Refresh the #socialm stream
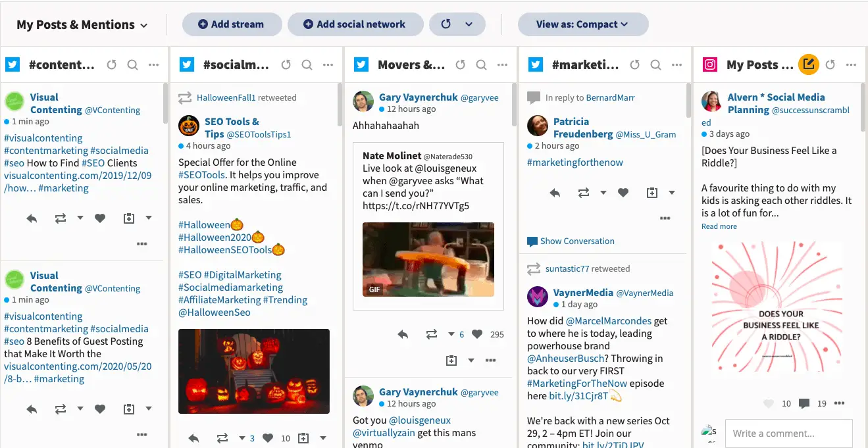This screenshot has height=448, width=868. pyautogui.click(x=286, y=64)
